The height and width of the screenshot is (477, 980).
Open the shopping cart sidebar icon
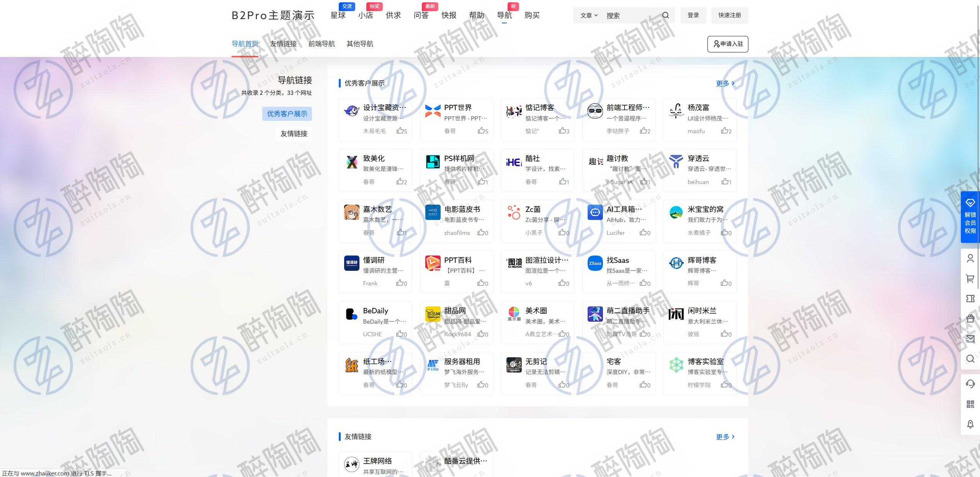tap(970, 278)
